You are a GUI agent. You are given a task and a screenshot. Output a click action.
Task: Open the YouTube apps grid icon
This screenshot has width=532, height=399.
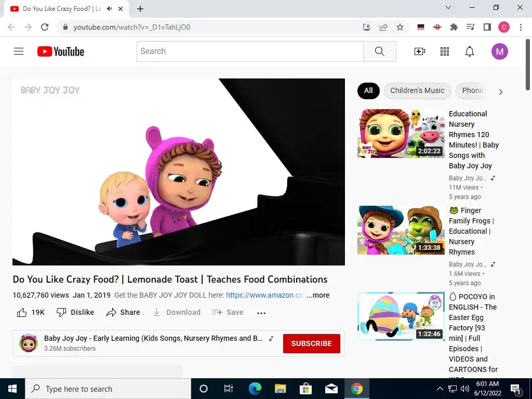click(445, 51)
